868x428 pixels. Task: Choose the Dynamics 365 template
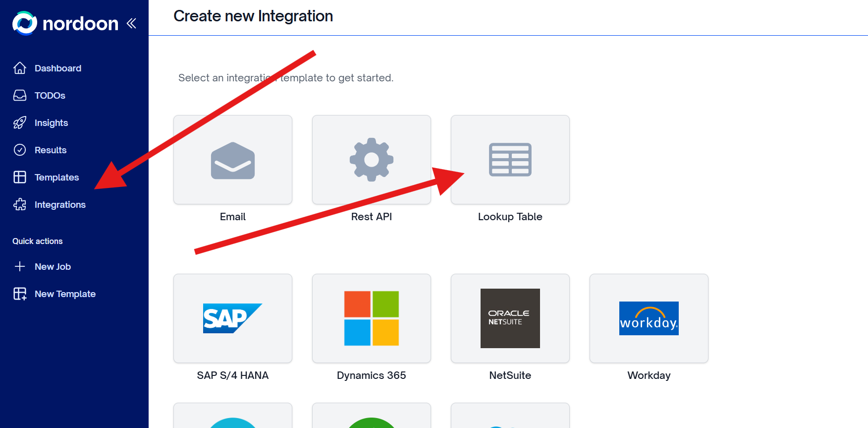point(371,318)
